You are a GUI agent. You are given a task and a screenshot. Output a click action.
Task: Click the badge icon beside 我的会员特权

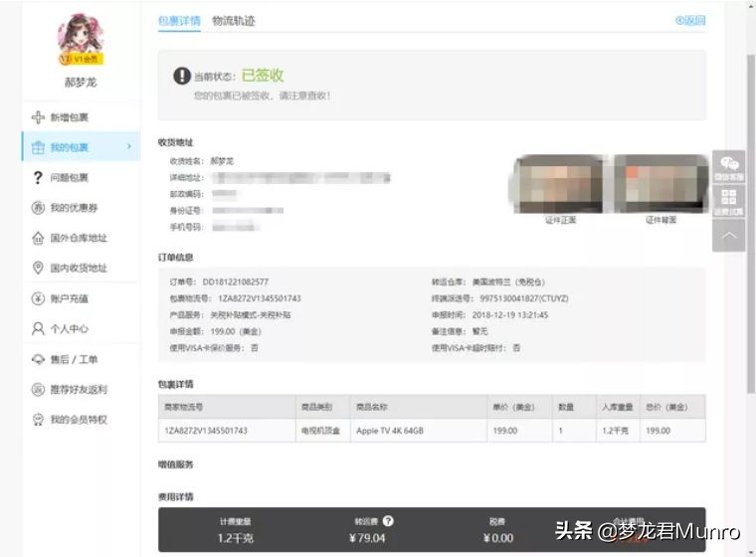[38, 420]
